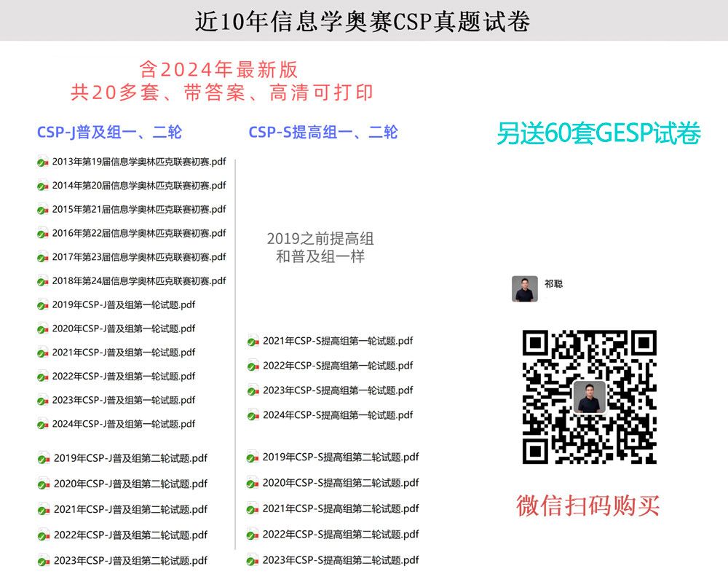Click the PDF icon beside 2023年CSP-S提高组第二轮试题
This screenshot has width=728, height=574.
pos(253,560)
